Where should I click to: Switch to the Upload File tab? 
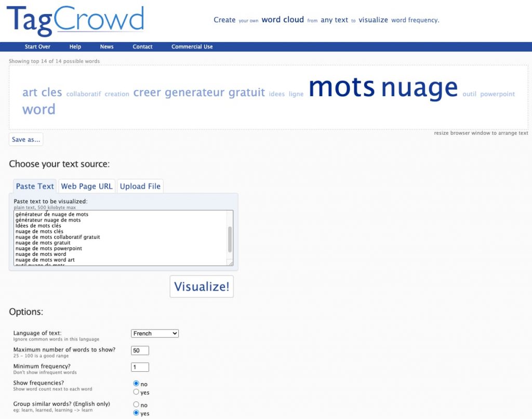click(140, 186)
